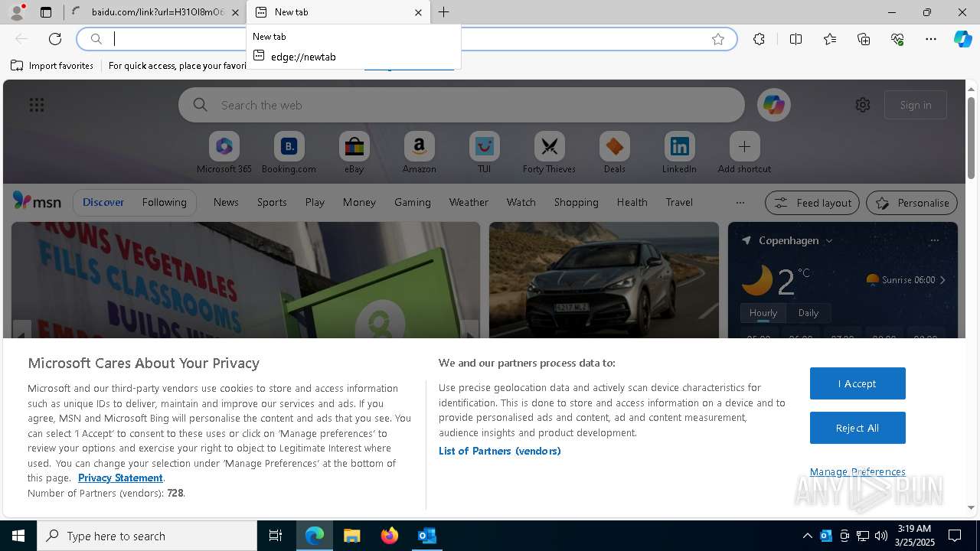
Task: Open the tab actions menu icon
Action: tap(46, 12)
